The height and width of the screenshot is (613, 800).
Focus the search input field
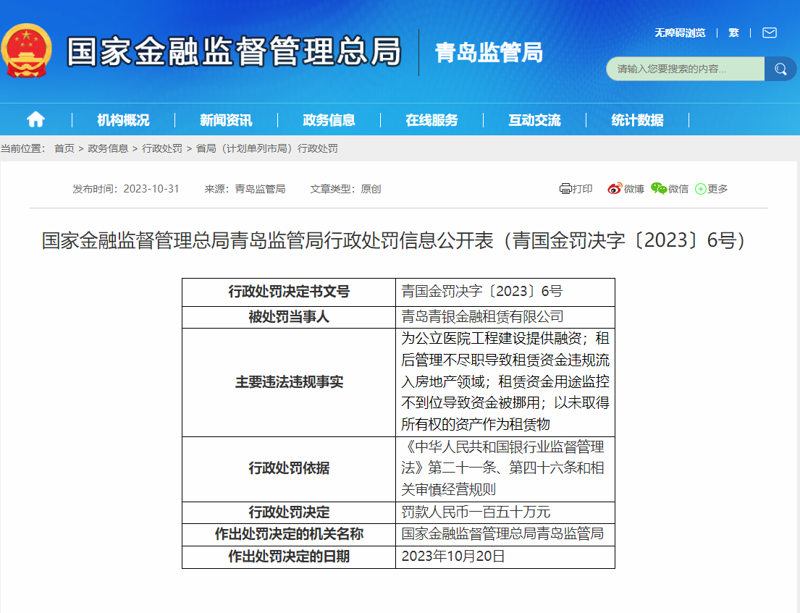tap(685, 69)
